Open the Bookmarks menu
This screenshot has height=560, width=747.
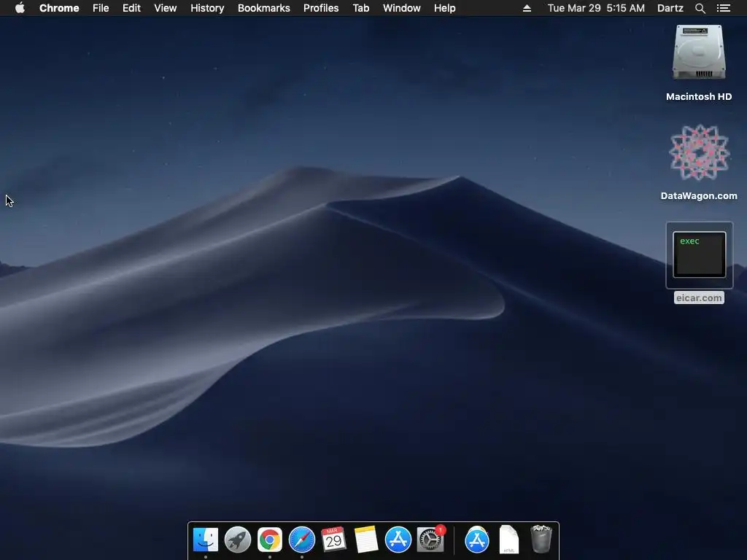click(264, 8)
